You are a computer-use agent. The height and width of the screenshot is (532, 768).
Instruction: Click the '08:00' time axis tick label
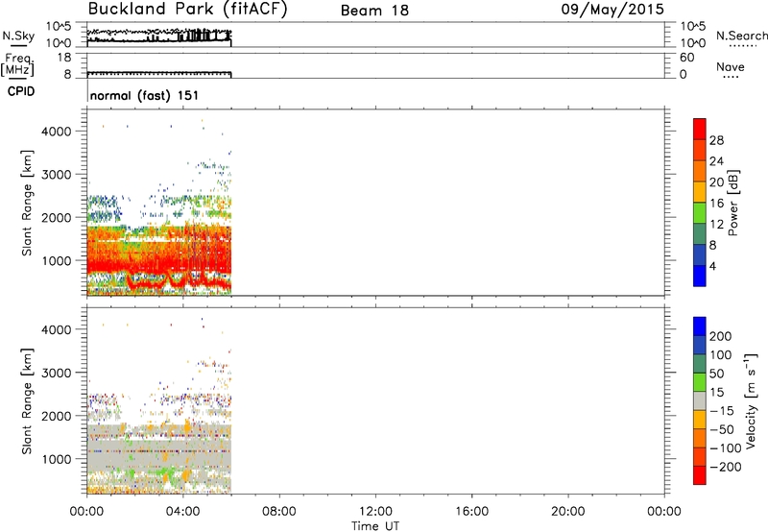(x=279, y=512)
